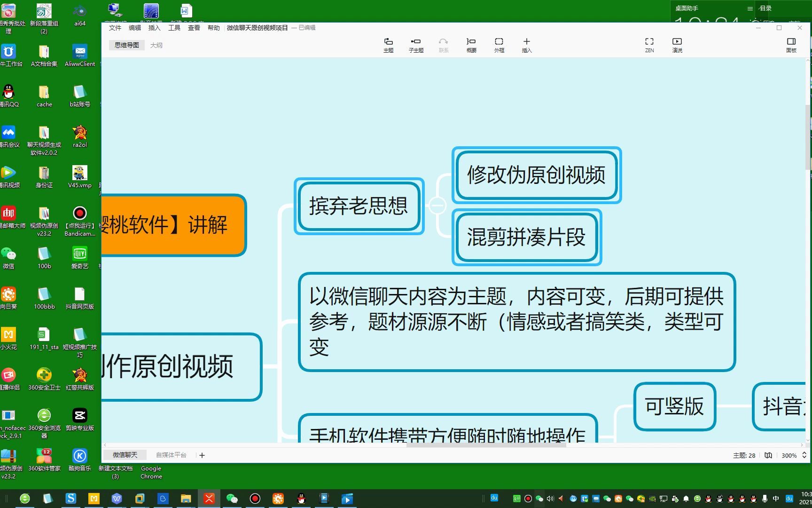Add a new sheet with the plus button
The width and height of the screenshot is (812, 508).
click(202, 455)
